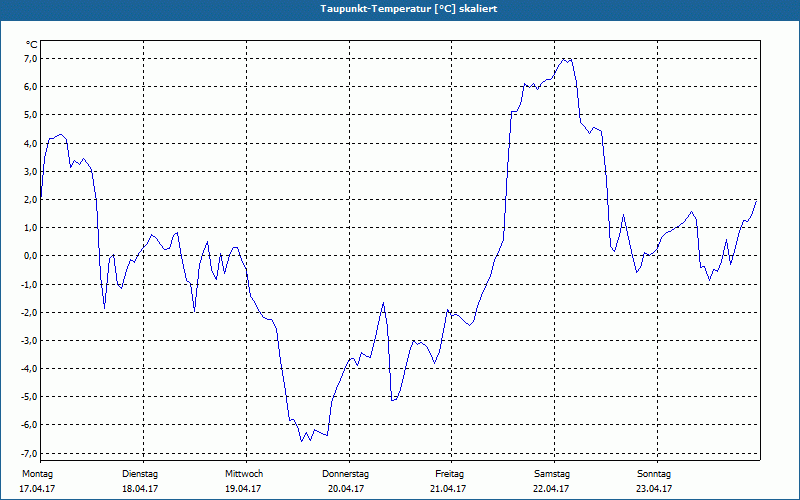Click the Sonntag day label
The width and height of the screenshot is (800, 500).
pos(654,474)
